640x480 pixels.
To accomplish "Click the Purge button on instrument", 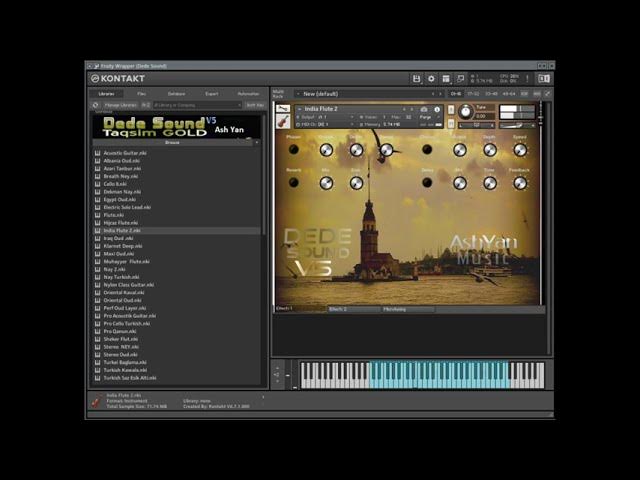I will click(x=425, y=117).
